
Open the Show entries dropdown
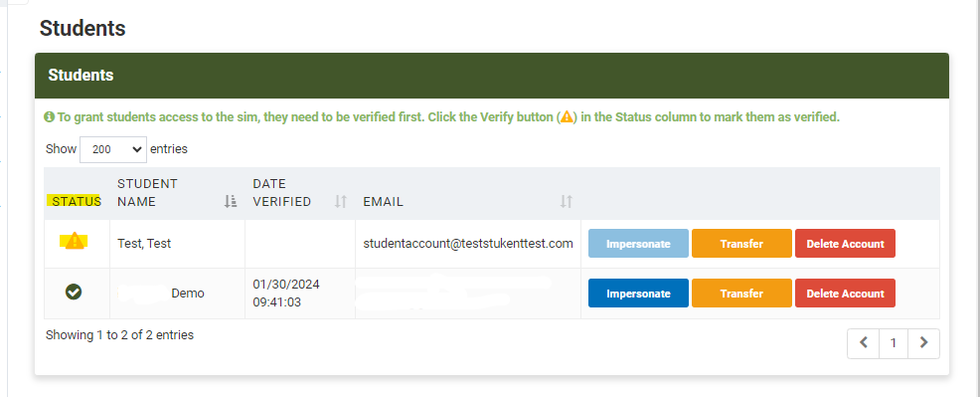pos(113,149)
